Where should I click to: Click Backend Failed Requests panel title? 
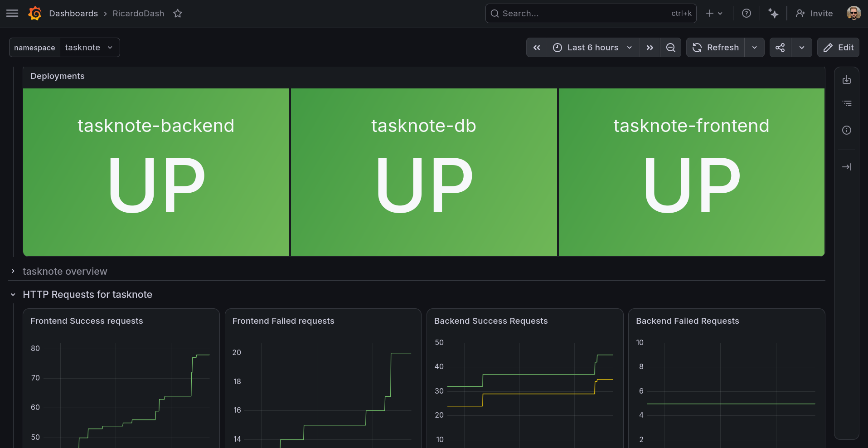click(688, 321)
